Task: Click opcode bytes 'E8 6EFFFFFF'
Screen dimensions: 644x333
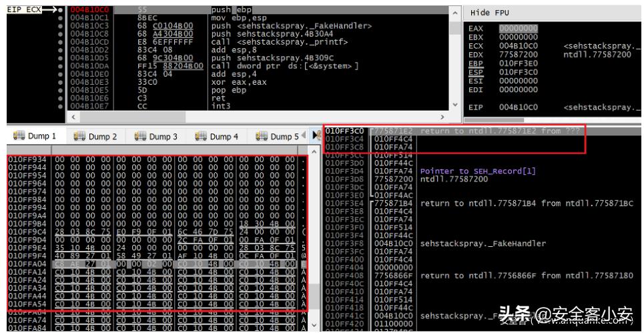Action: tap(165, 42)
